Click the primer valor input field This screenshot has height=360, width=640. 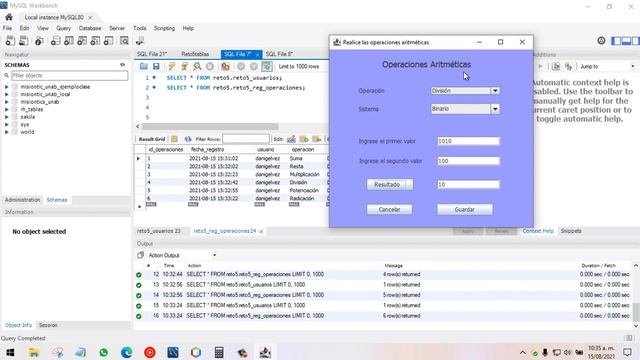[x=468, y=141]
